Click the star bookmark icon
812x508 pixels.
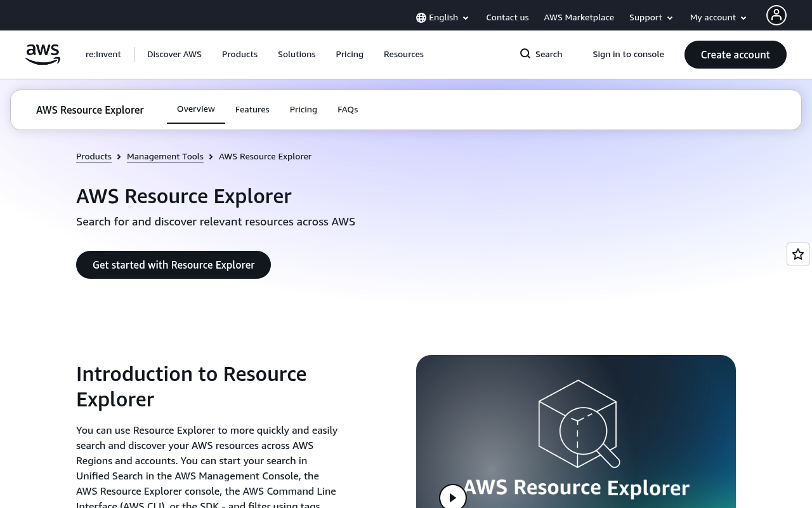(x=798, y=254)
